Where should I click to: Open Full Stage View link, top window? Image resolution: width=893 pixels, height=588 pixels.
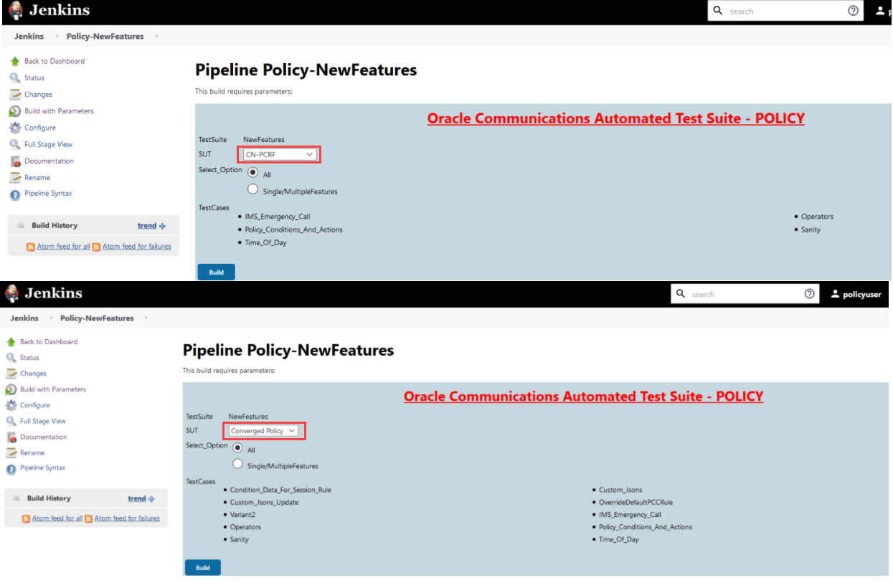click(48, 144)
